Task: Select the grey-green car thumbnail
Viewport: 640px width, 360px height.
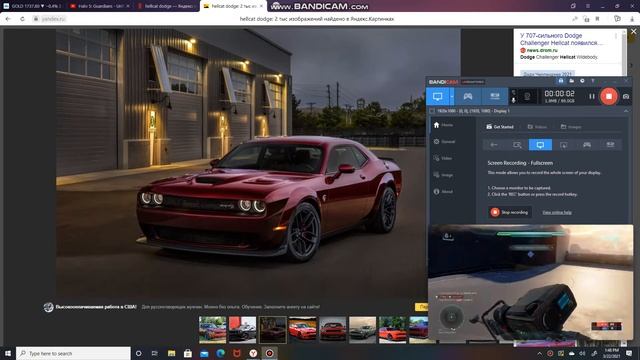Action: pyautogui.click(x=362, y=329)
